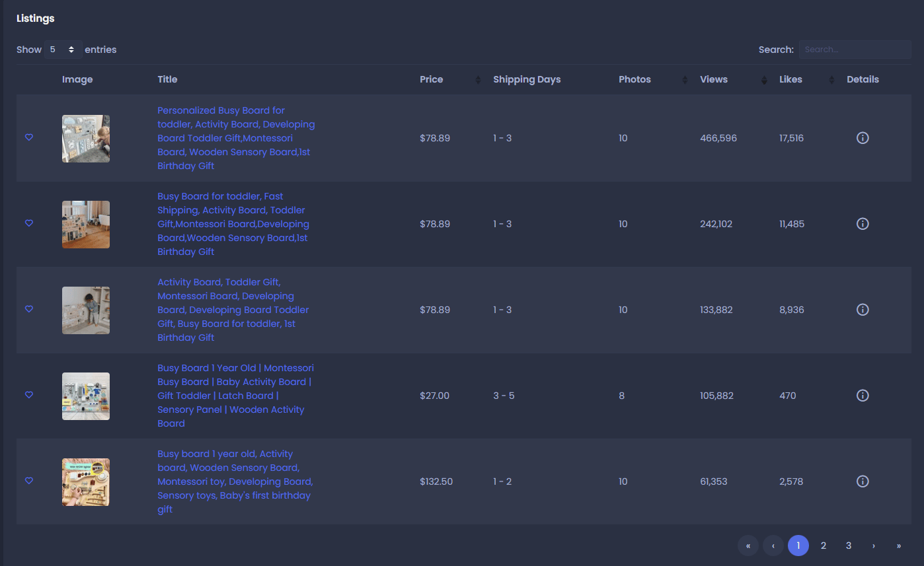Sort listings by Likes column arrows
This screenshot has width=924, height=566.
tap(831, 80)
